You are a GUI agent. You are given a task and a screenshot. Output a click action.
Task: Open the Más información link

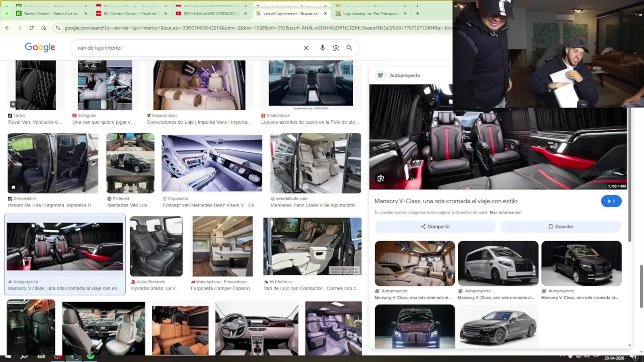(x=505, y=212)
